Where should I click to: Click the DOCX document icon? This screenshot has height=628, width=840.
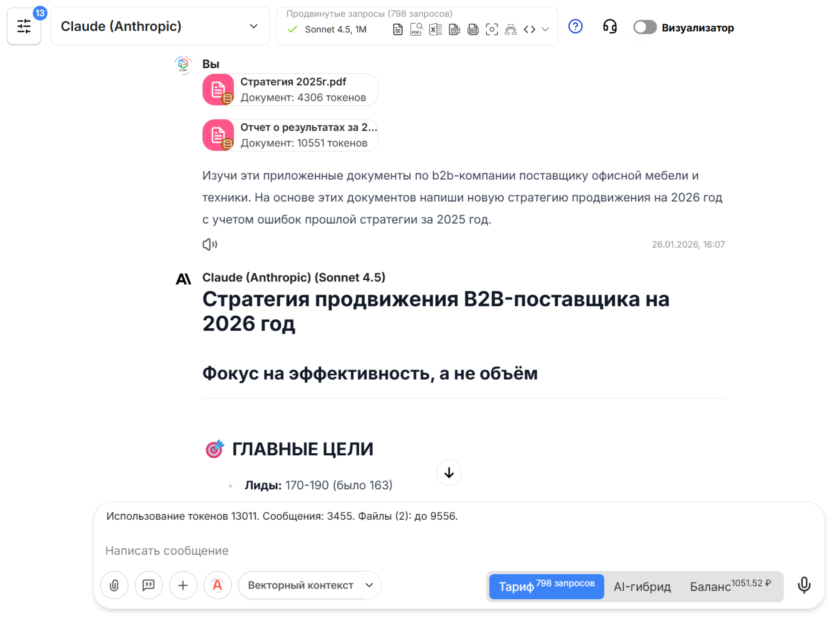coord(473,29)
